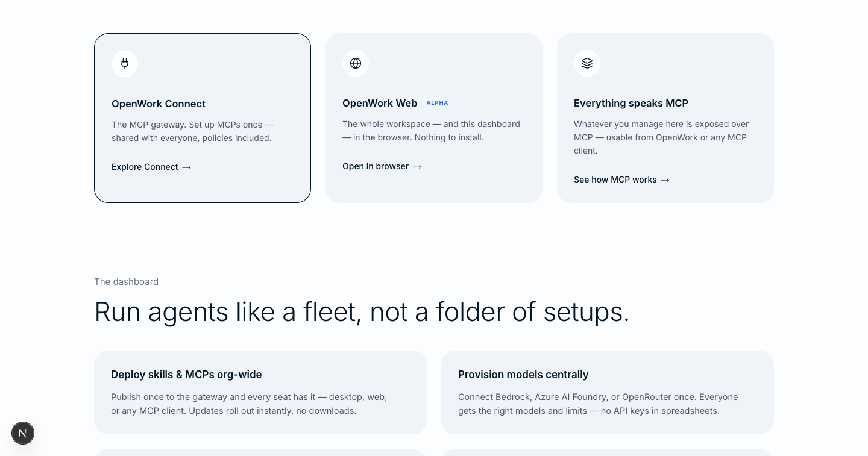The height and width of the screenshot is (456, 868).
Task: Click the plug icon on OpenWork Connect card
Action: 125,64
